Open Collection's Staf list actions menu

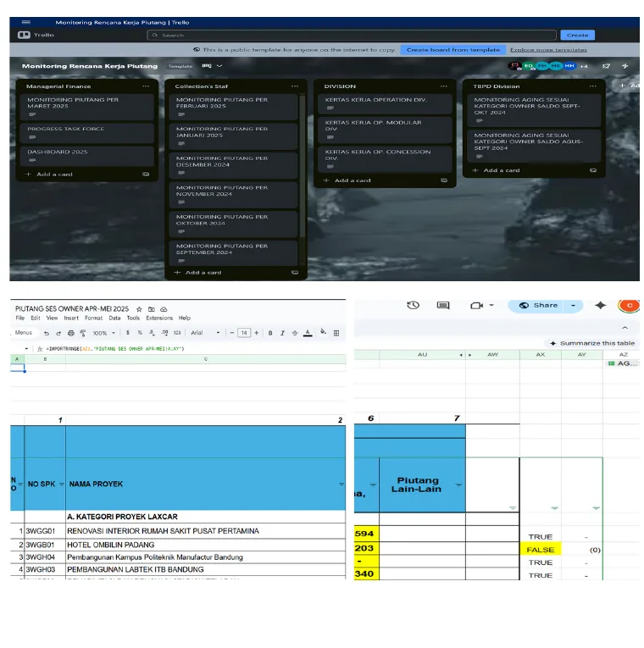294,86
